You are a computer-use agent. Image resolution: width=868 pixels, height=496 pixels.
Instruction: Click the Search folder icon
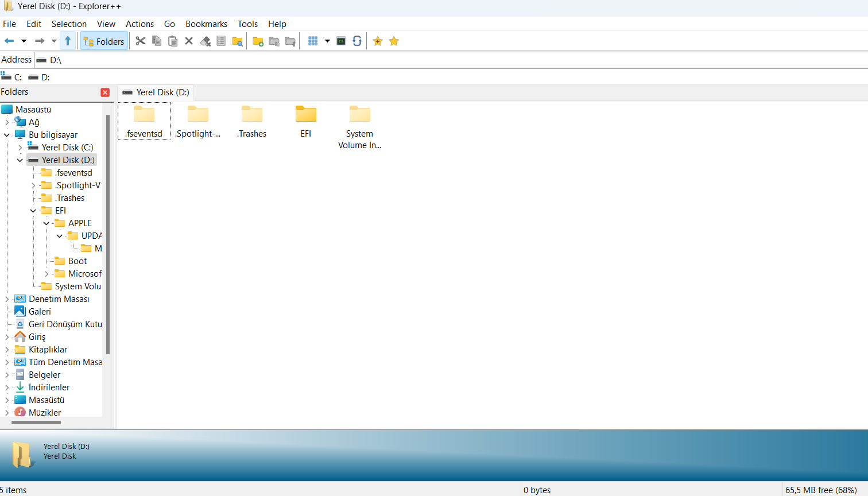(x=237, y=41)
